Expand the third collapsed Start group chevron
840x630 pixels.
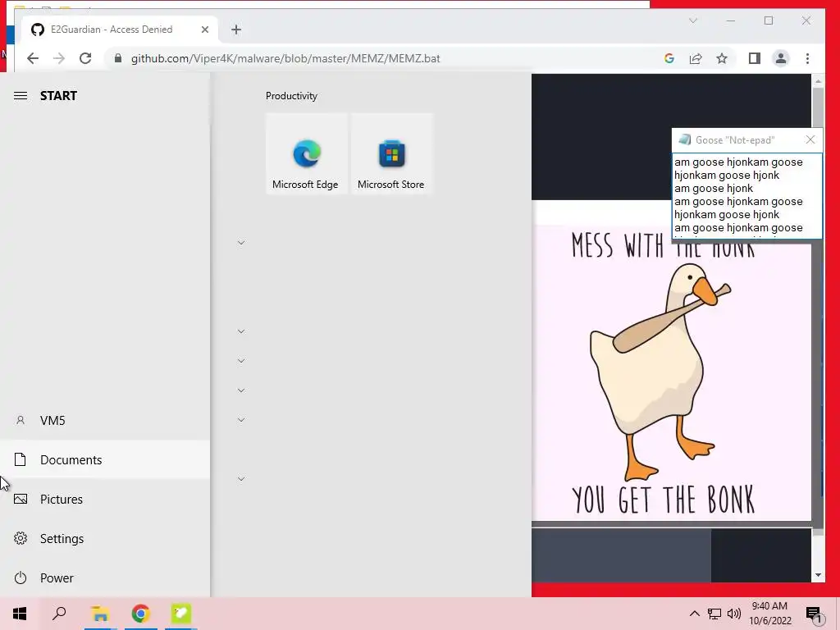pos(241,361)
